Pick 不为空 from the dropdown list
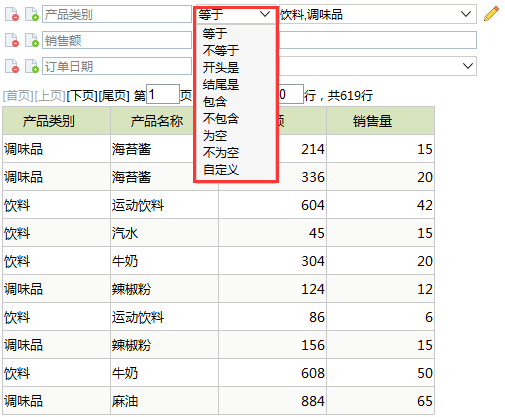Image resolution: width=505 pixels, height=417 pixels. 221,152
